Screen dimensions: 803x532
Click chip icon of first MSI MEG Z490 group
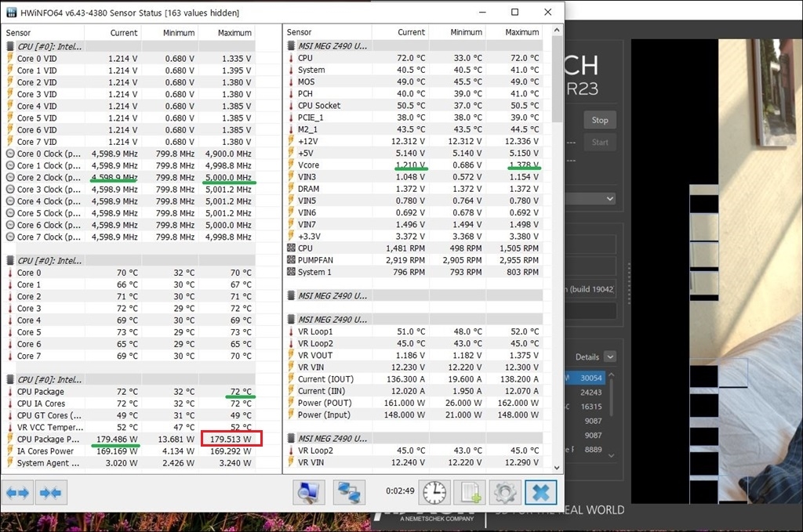[x=291, y=46]
